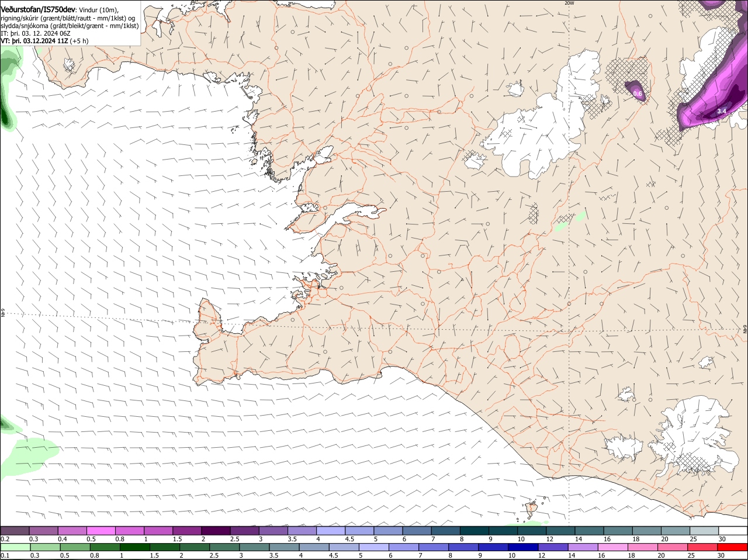Pick the light lavender upper swatch labeled 4

(x=330, y=531)
